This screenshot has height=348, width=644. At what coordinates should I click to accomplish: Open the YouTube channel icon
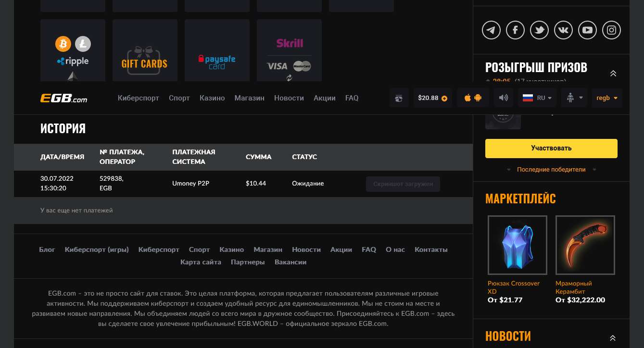[x=587, y=30]
